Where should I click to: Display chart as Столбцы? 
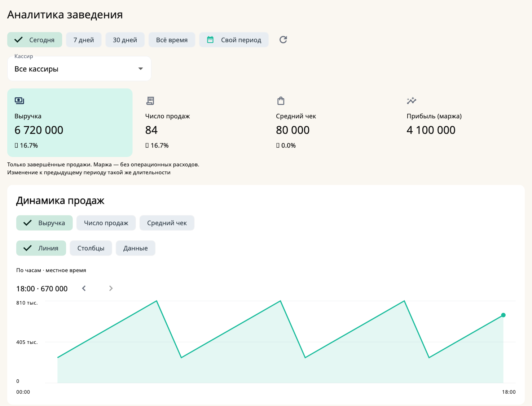click(x=91, y=248)
